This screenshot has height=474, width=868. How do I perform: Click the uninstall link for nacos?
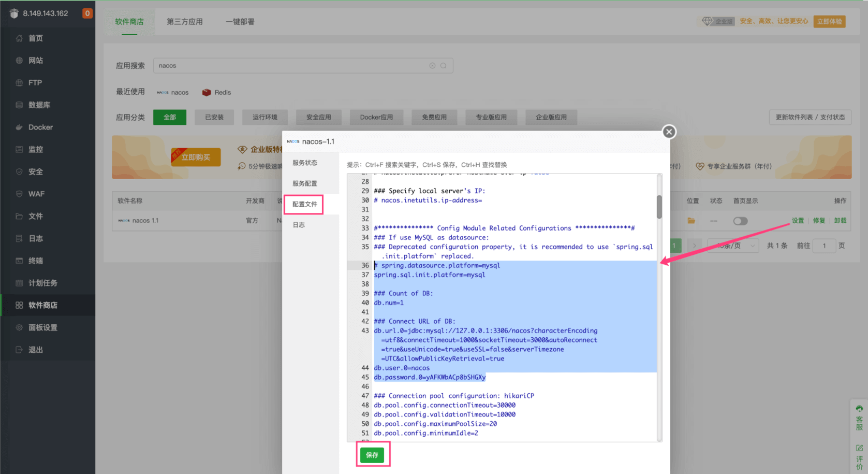(840, 221)
